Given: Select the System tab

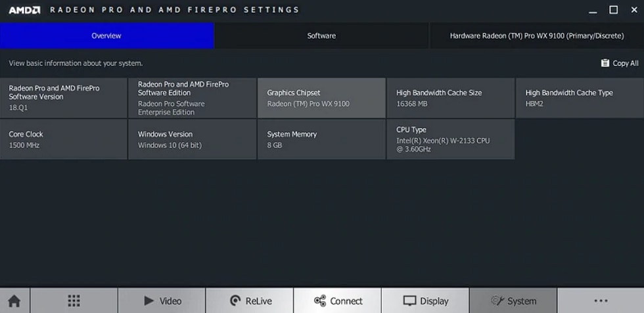Looking at the screenshot, I should 513,301.
